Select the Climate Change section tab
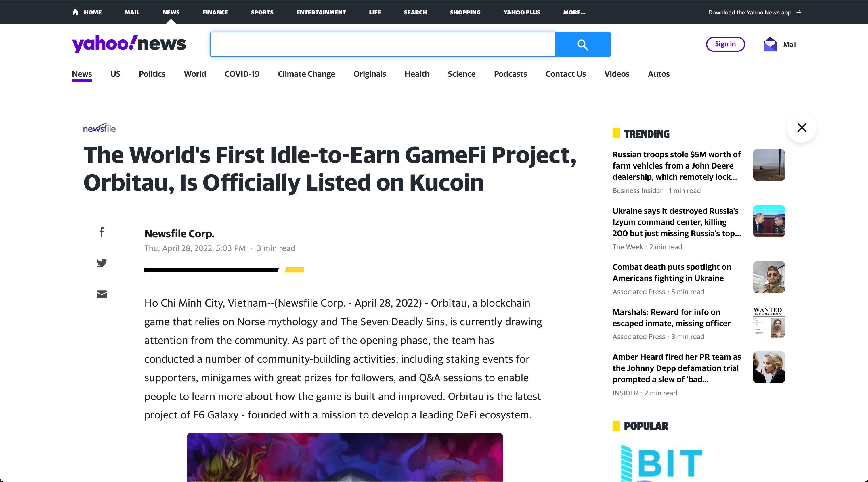 (306, 74)
